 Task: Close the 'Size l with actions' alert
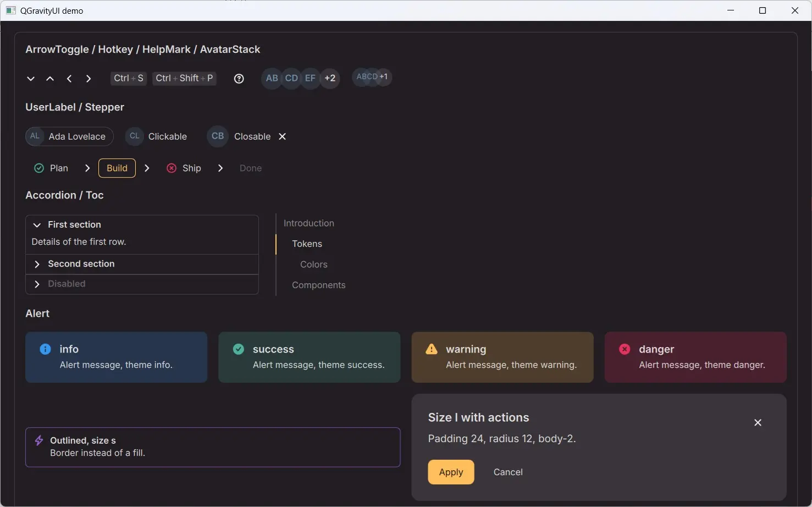[x=758, y=422]
